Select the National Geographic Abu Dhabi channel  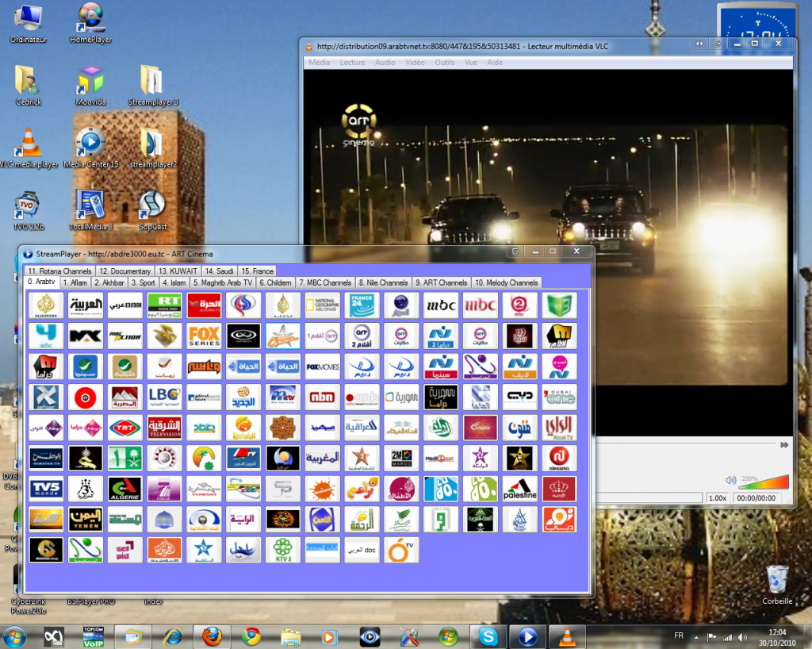pos(323,305)
